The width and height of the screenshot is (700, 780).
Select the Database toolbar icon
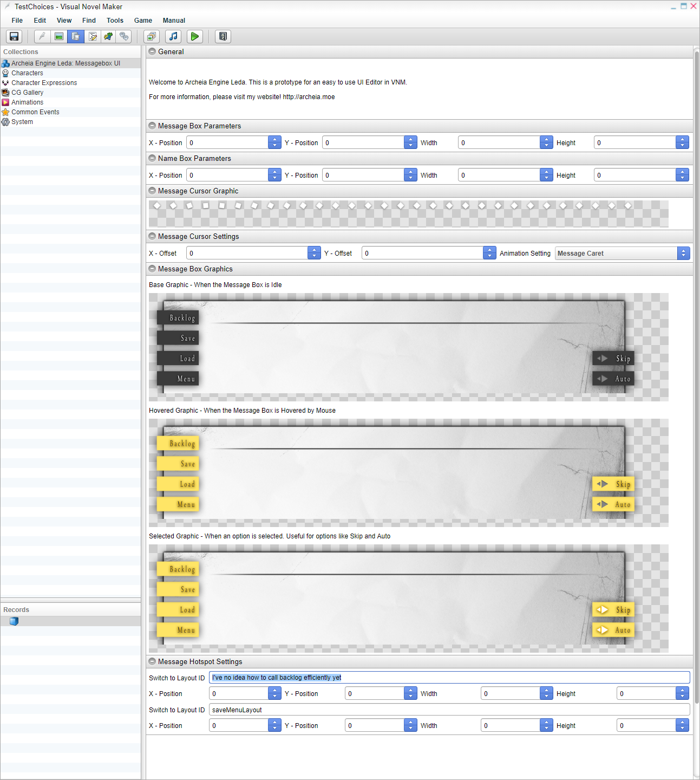[x=76, y=36]
